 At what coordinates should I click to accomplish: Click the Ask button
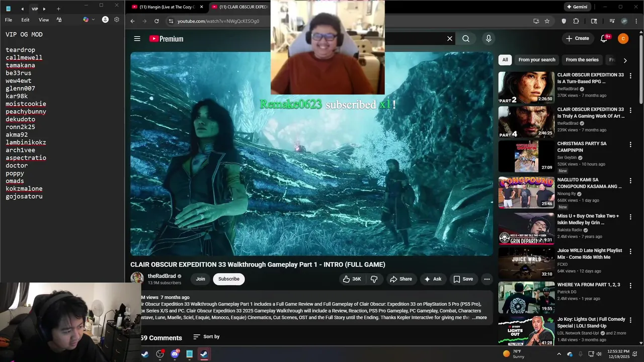[433, 279]
